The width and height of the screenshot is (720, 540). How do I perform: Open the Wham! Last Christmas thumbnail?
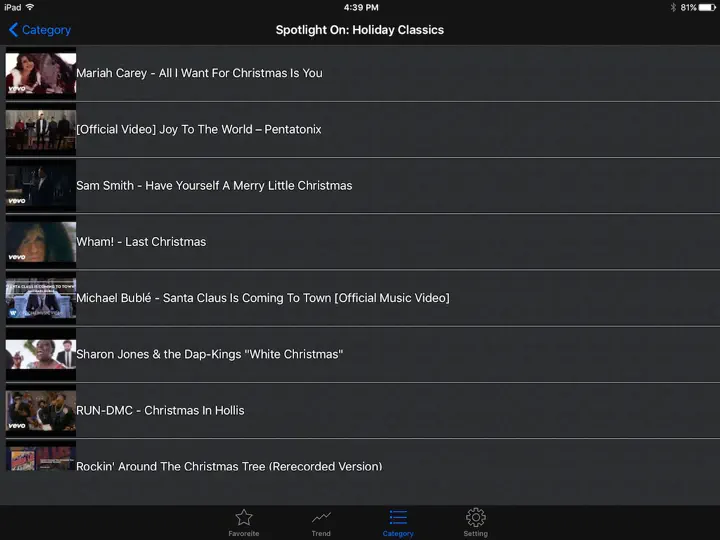pyautogui.click(x=41, y=242)
